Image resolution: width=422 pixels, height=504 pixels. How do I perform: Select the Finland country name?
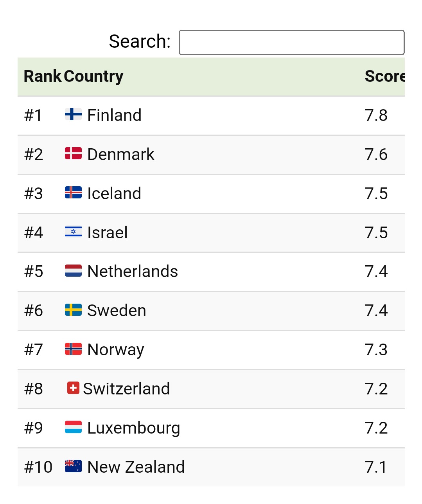point(114,115)
